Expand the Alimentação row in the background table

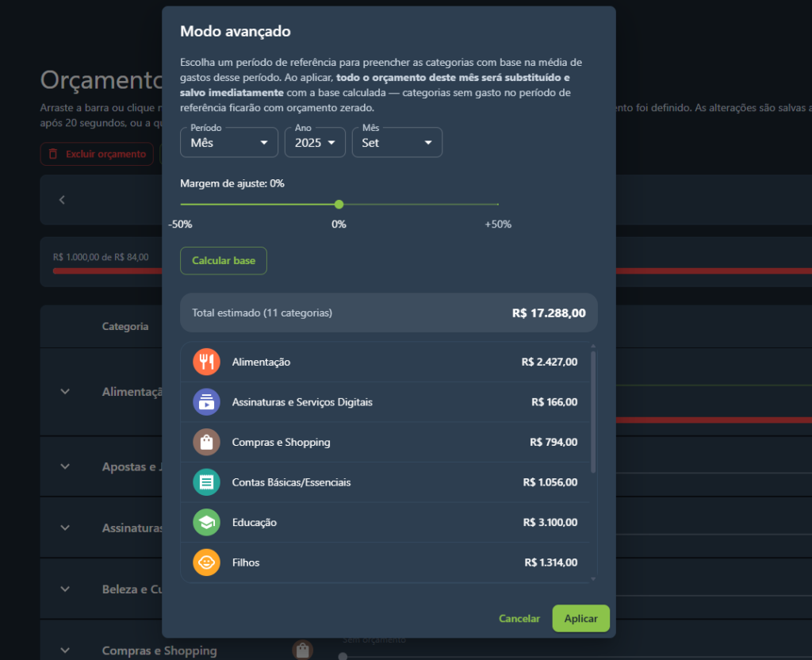coord(65,392)
